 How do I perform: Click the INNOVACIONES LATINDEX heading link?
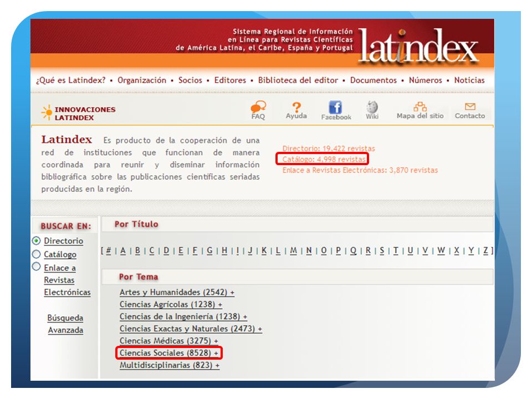85,113
